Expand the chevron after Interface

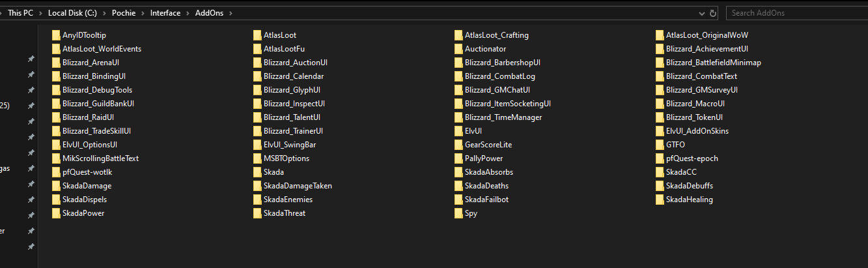188,13
